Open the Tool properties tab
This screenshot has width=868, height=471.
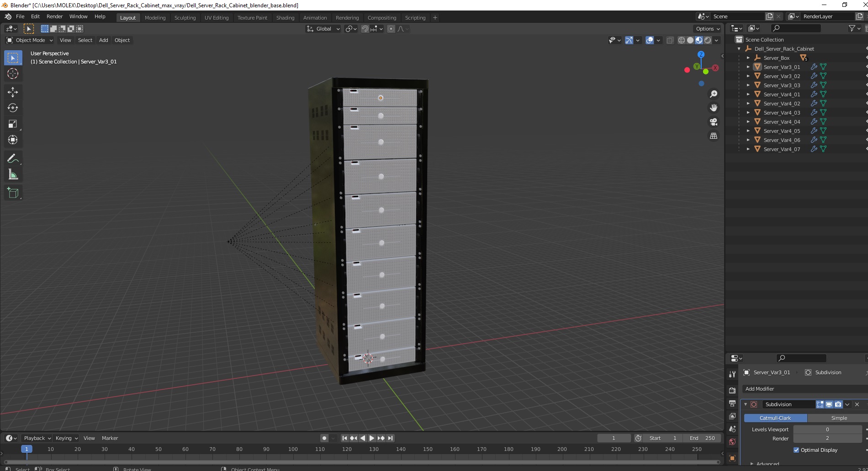(732, 374)
